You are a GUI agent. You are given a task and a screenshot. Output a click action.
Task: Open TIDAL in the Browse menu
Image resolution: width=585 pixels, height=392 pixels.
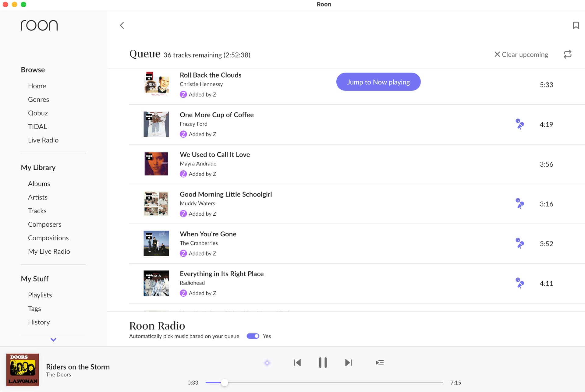tap(37, 126)
